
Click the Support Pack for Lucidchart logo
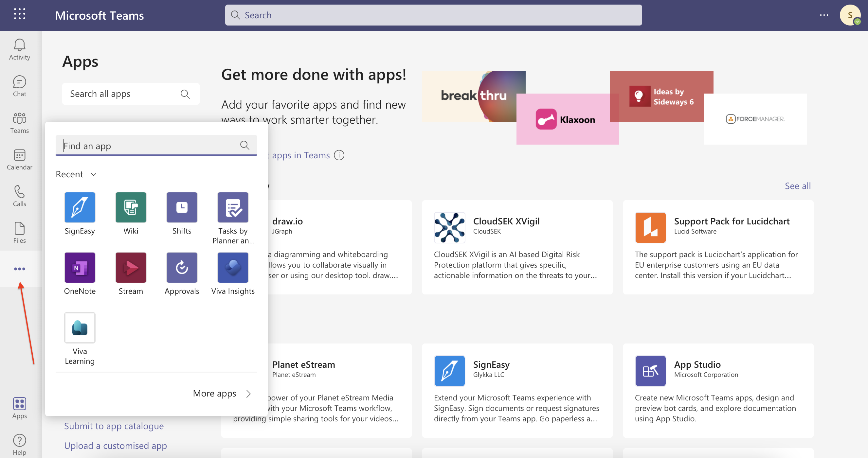tap(650, 228)
